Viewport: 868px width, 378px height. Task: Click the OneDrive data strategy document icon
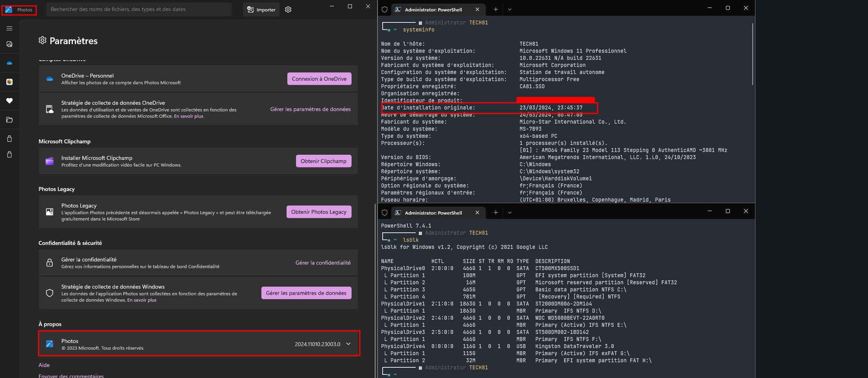click(x=50, y=109)
